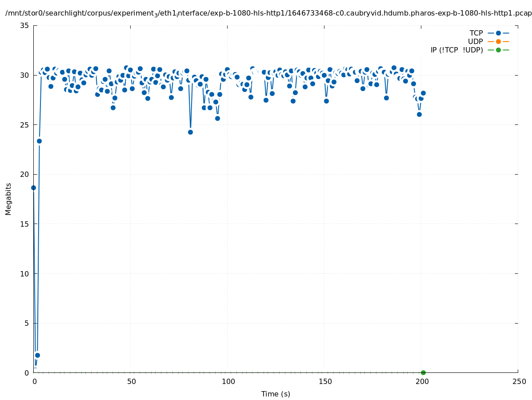Click the green data point at 200 seconds
Viewport: 532px width, 400px height.
(x=423, y=372)
